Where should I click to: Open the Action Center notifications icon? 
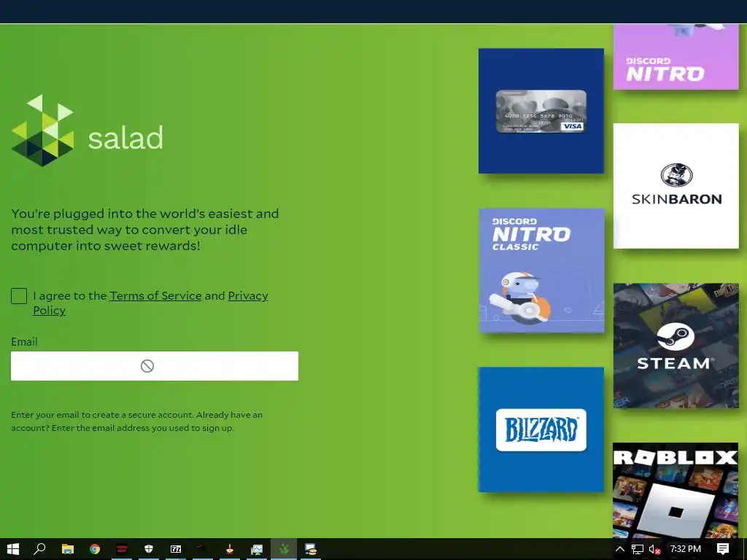(723, 549)
